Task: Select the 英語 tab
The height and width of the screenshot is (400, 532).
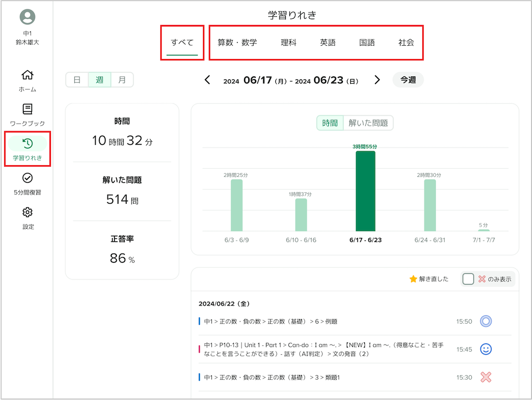Action: pos(328,43)
